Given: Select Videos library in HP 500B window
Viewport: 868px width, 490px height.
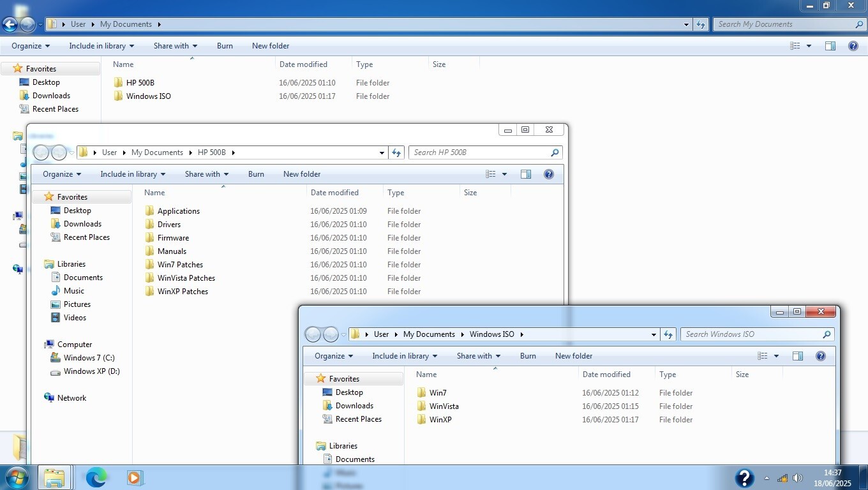Looking at the screenshot, I should pos(68,318).
